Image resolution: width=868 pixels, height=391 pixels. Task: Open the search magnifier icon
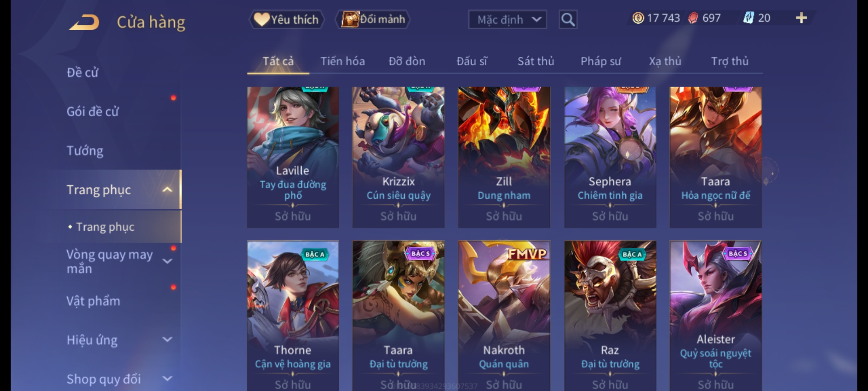568,20
